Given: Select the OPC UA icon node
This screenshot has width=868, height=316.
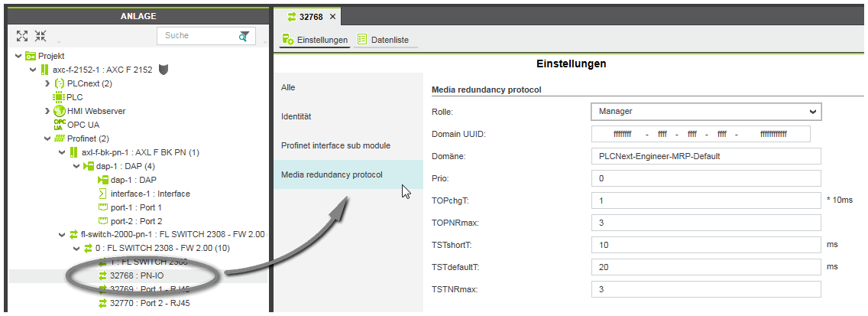Looking at the screenshot, I should (x=59, y=125).
